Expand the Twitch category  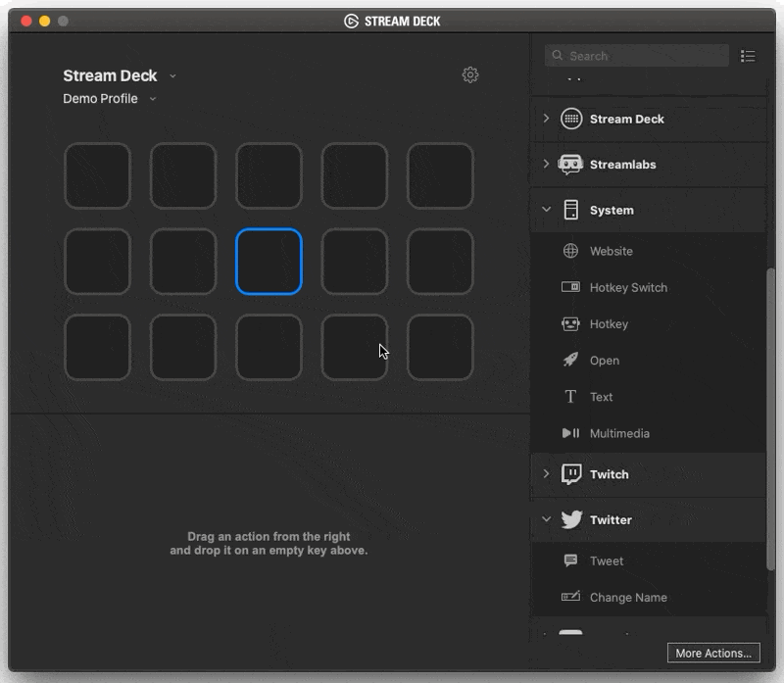click(x=546, y=474)
